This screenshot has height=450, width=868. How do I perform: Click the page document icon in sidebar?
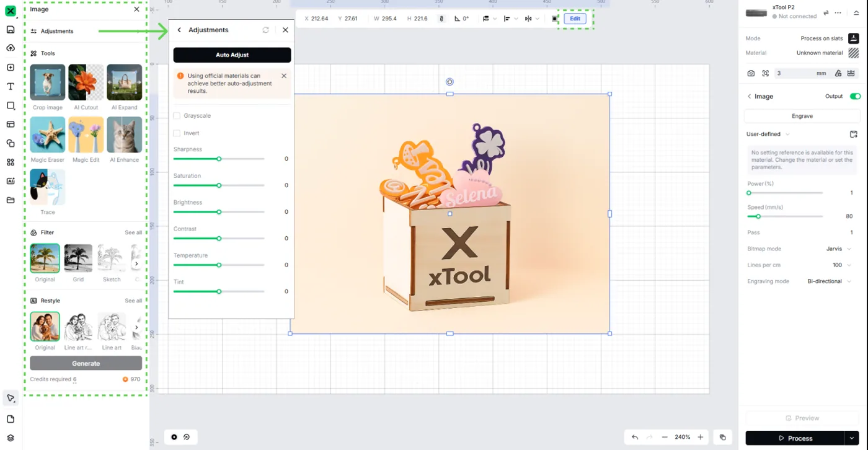point(11,419)
